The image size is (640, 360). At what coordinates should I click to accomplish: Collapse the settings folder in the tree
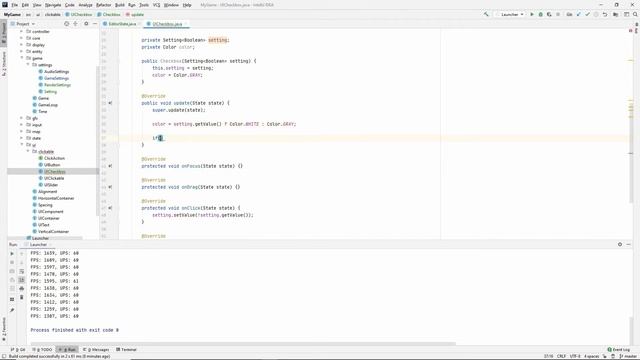[28, 64]
